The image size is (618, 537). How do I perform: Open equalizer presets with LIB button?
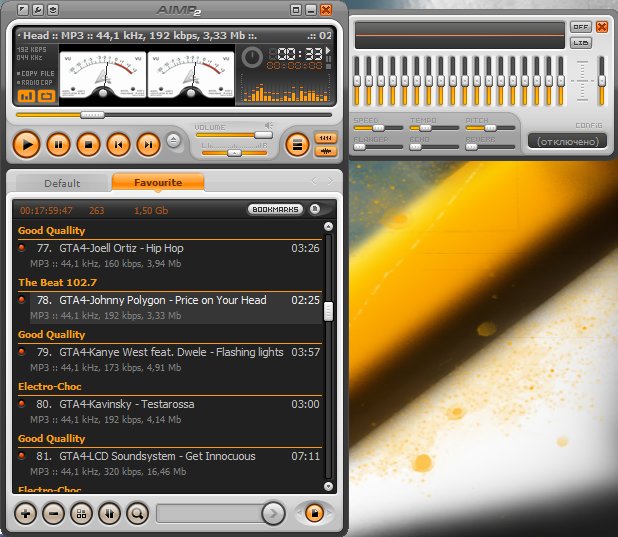(x=581, y=43)
